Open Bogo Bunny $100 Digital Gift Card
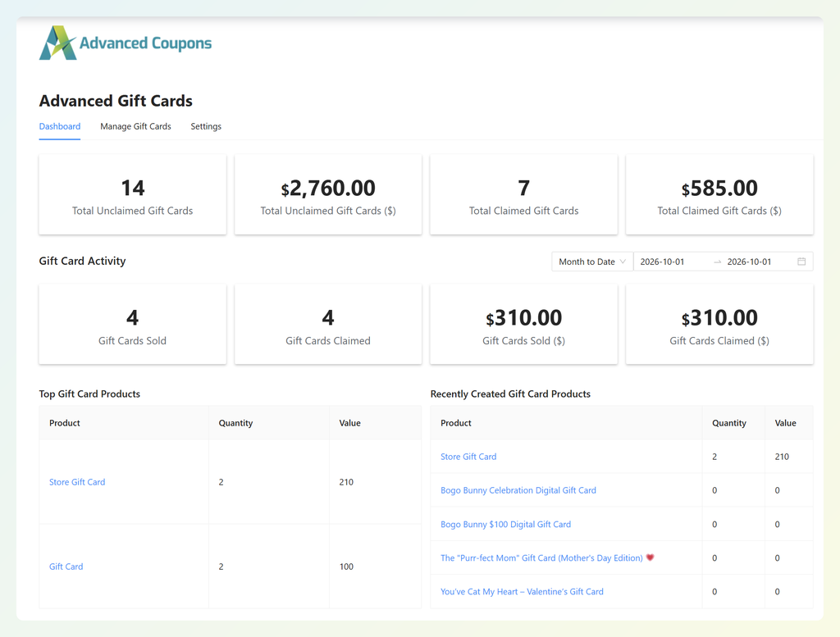The height and width of the screenshot is (637, 840). pos(505,524)
